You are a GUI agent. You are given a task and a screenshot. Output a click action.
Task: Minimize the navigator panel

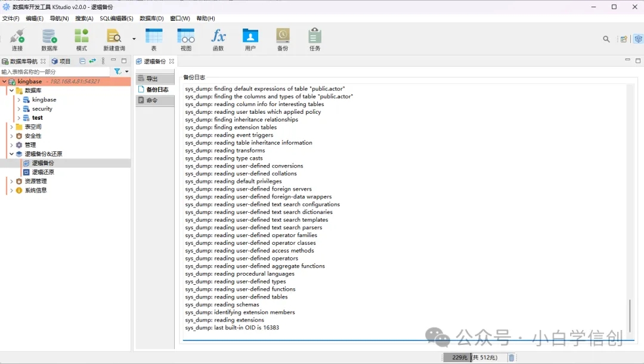point(113,60)
